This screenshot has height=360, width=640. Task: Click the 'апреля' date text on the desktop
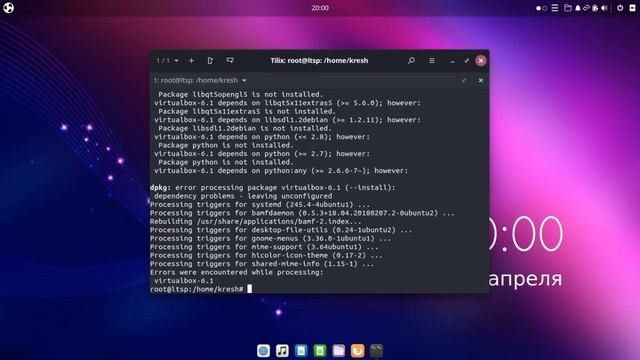coord(526,279)
